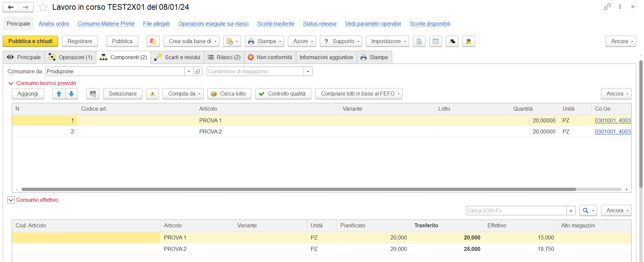Click the barcode scanner icon
Viewport: 644px width, 262px height.
click(x=93, y=94)
